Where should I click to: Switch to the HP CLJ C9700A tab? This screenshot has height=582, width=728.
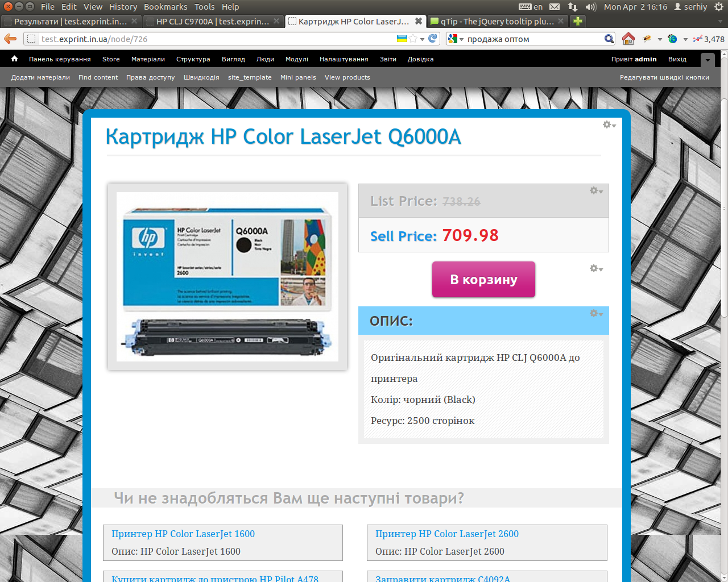[213, 21]
